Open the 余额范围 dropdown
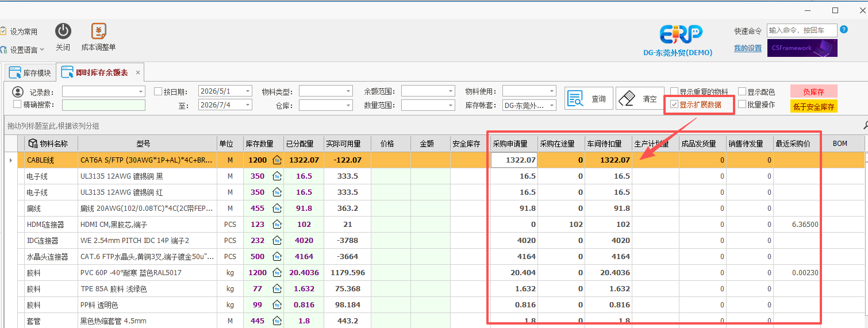This screenshot has height=328, width=868. pyautogui.click(x=451, y=91)
